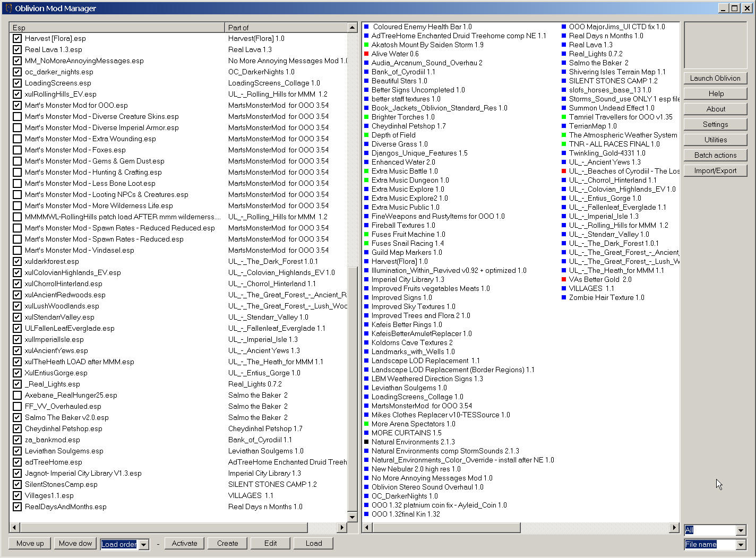Click the blue square beside Coloured Enemy Health Bar
This screenshot has height=558, width=756.
pyautogui.click(x=366, y=27)
